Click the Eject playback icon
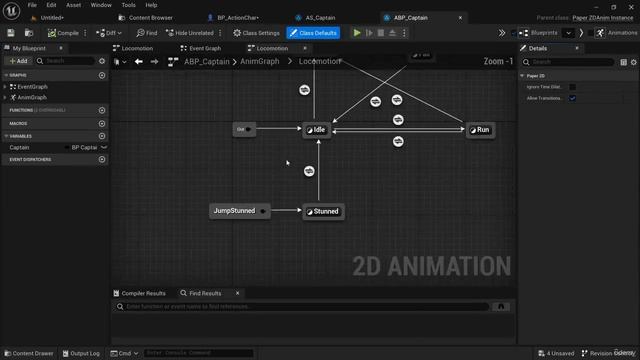This screenshot has width=640, height=360. point(392,33)
